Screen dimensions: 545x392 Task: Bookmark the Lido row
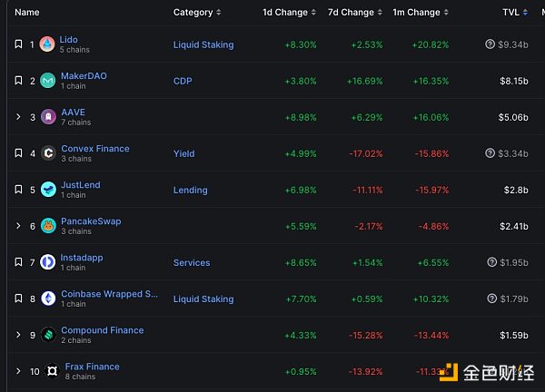click(x=18, y=44)
